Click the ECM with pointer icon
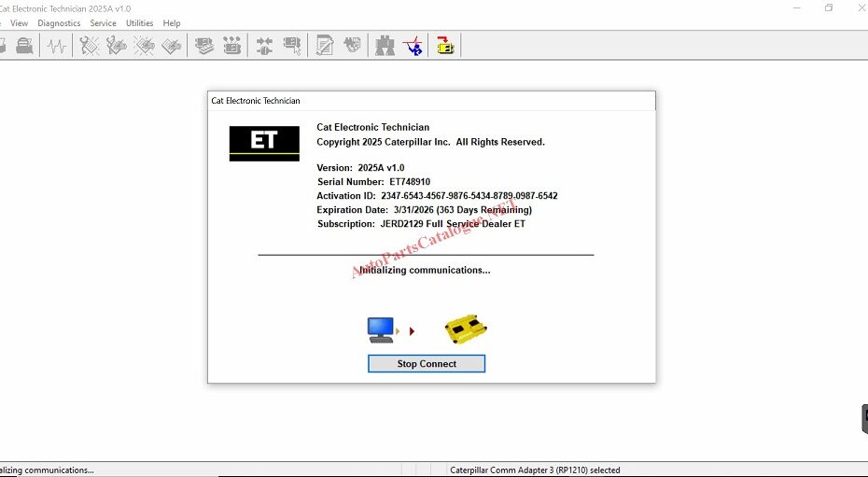The width and height of the screenshot is (868, 477). 292,46
